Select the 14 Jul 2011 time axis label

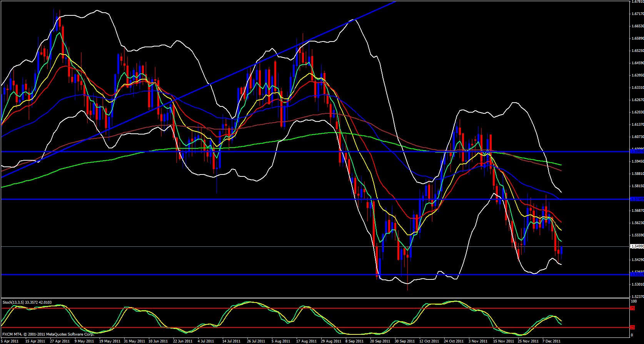pyautogui.click(x=231, y=341)
